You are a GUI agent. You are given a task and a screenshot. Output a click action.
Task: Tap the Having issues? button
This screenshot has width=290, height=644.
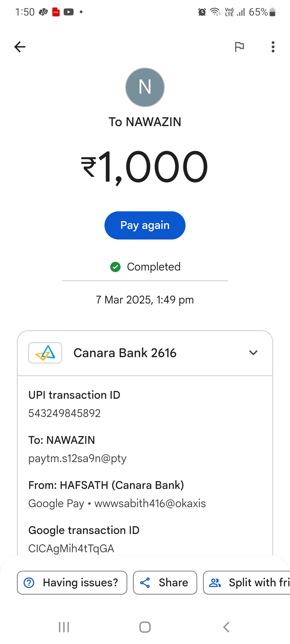72,583
